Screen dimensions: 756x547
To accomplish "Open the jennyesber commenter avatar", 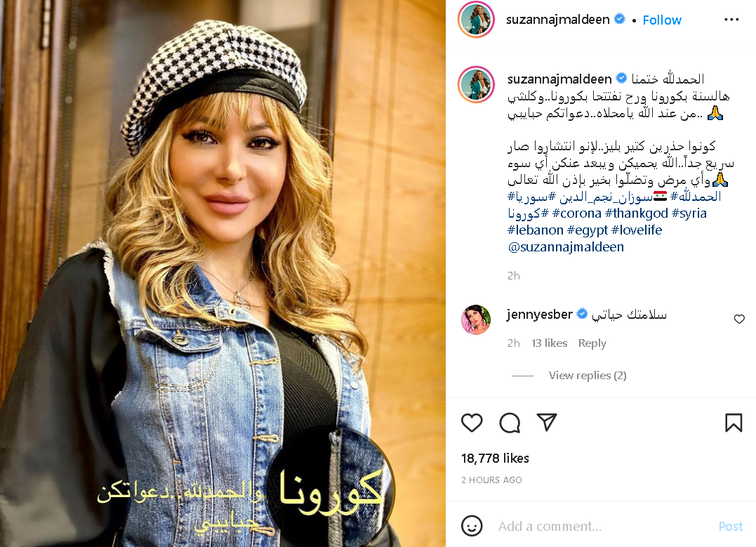I will coord(476,319).
